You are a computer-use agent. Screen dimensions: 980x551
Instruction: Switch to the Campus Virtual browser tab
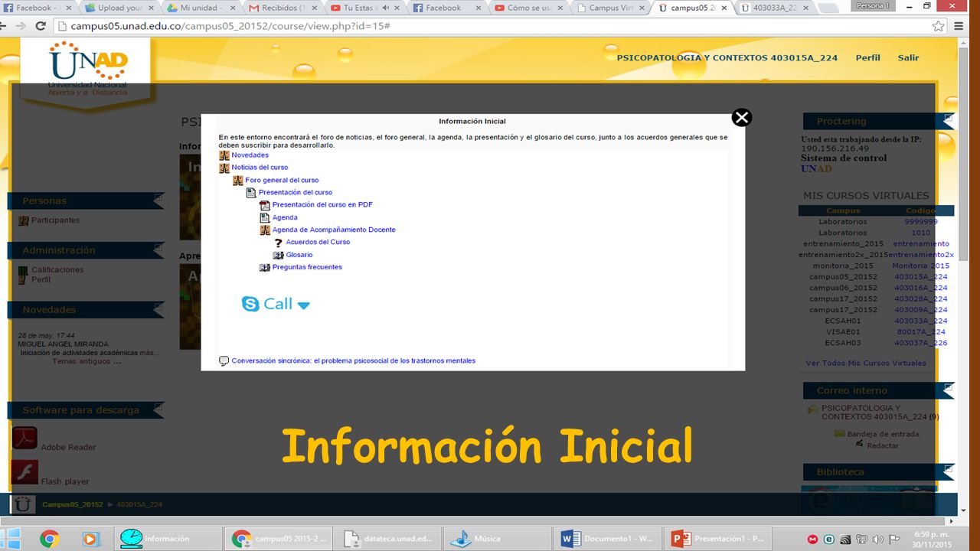click(610, 8)
